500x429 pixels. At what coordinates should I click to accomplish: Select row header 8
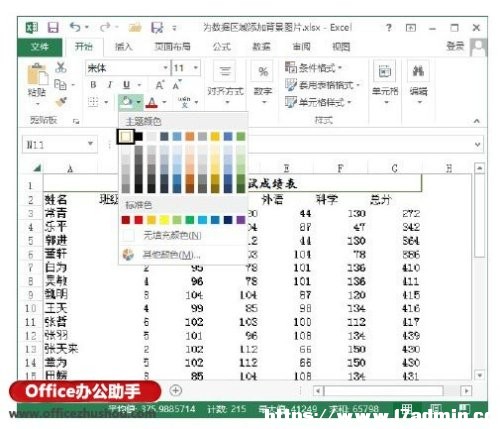(31, 281)
